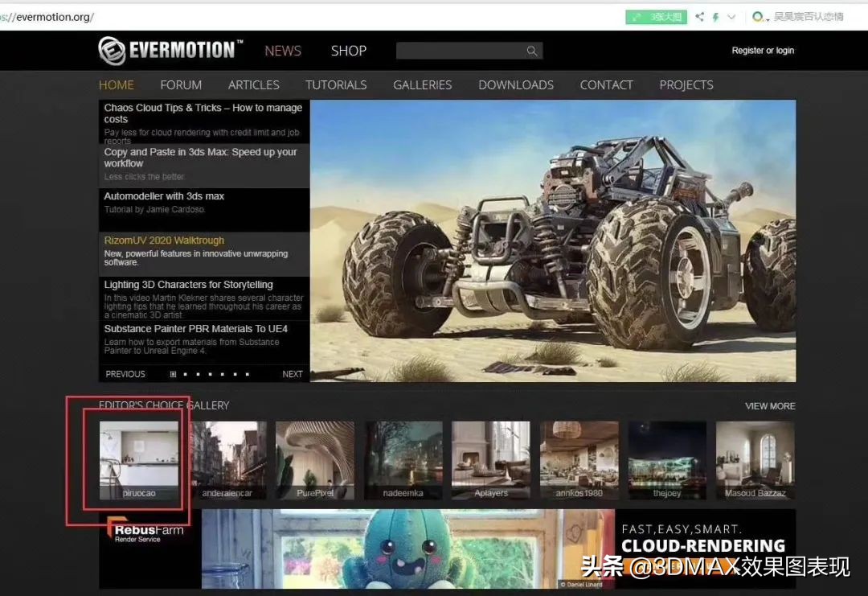Click the browser share icon
Viewport: 868px width, 596px height.
[700, 17]
